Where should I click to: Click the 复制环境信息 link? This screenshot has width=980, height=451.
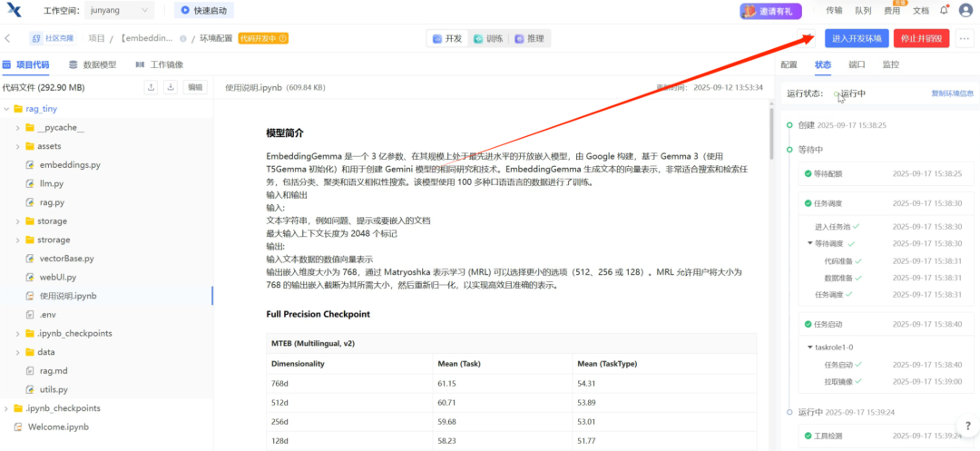953,93
